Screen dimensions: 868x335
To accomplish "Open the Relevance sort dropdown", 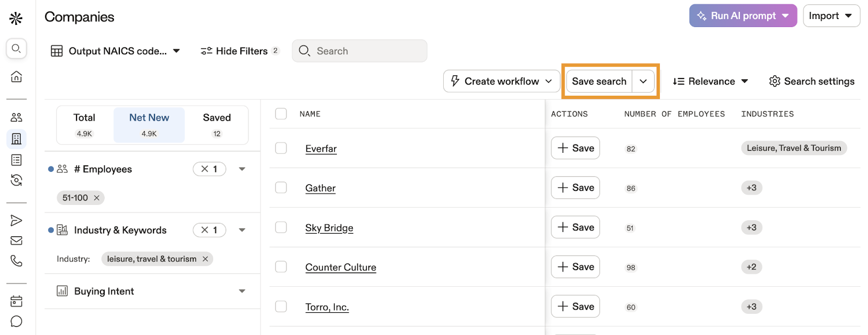I will point(710,81).
